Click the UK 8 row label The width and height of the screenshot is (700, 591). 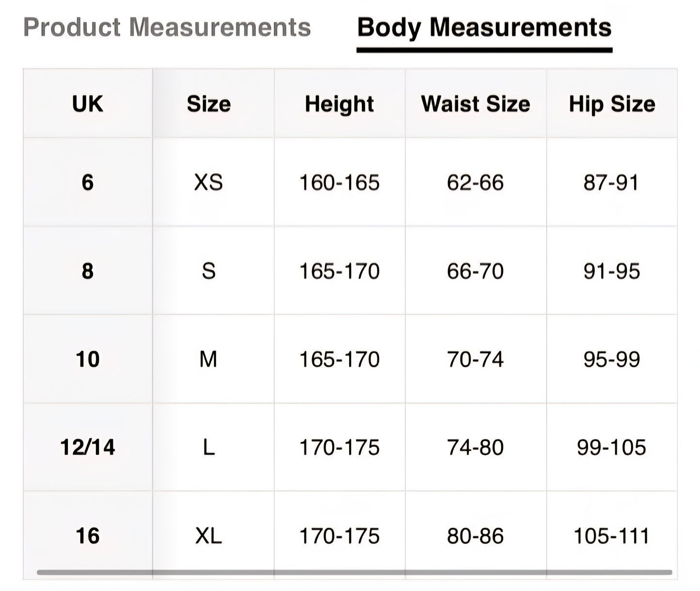[x=88, y=271]
